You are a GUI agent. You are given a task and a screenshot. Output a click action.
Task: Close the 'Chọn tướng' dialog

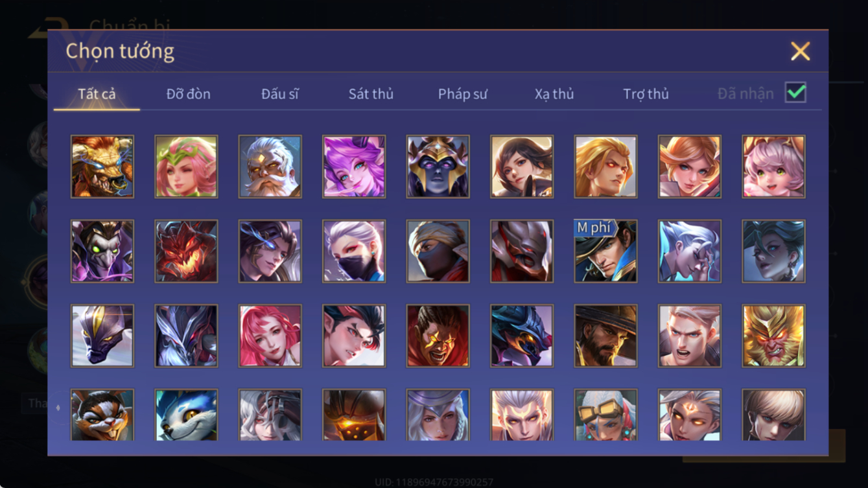tap(800, 51)
